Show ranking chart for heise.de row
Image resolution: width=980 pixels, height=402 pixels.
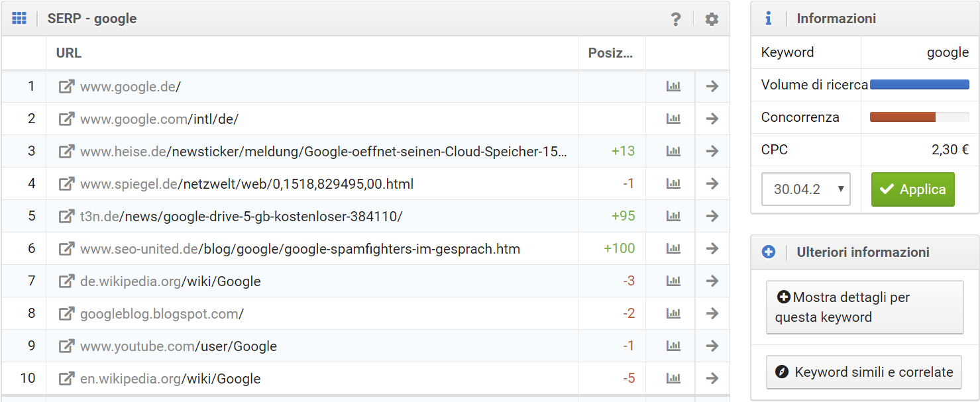tap(673, 151)
